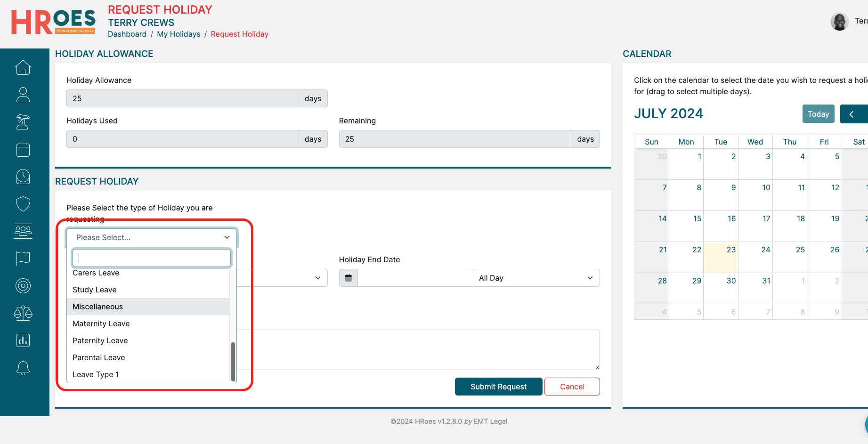This screenshot has width=868, height=444.
Task: Click the leave type search field
Action: click(x=152, y=258)
